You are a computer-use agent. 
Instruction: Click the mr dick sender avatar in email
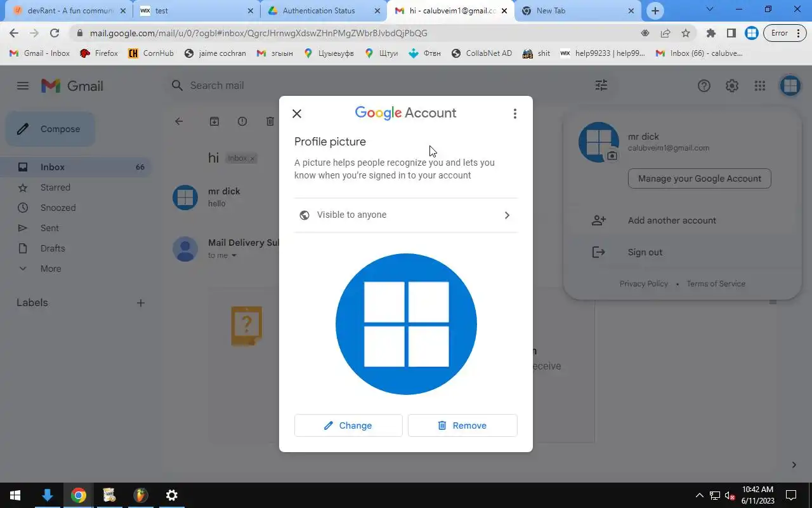click(185, 197)
